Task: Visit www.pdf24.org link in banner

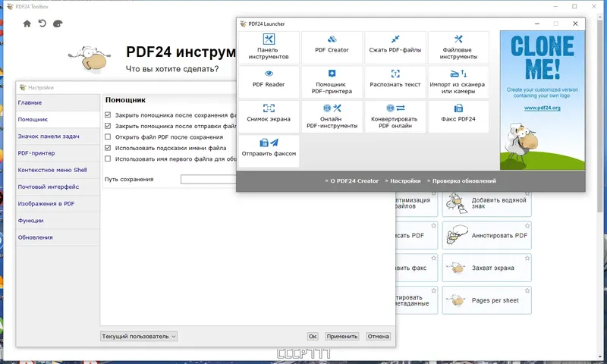Action: (542, 108)
